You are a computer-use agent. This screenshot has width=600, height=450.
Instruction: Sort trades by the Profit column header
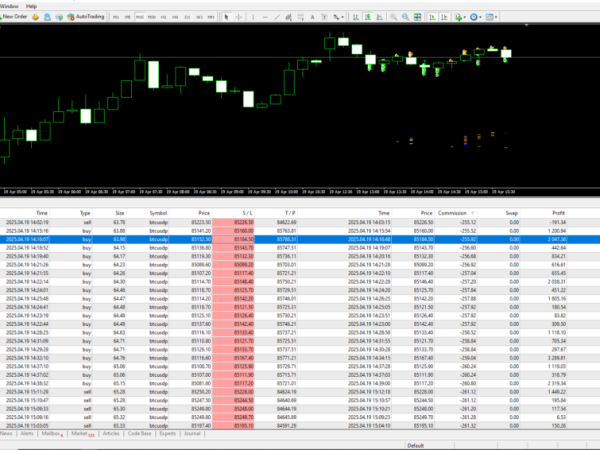coord(558,213)
